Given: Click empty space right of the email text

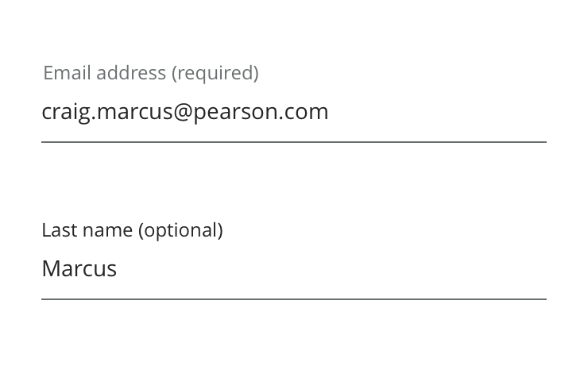Looking at the screenshot, I should point(437,112).
